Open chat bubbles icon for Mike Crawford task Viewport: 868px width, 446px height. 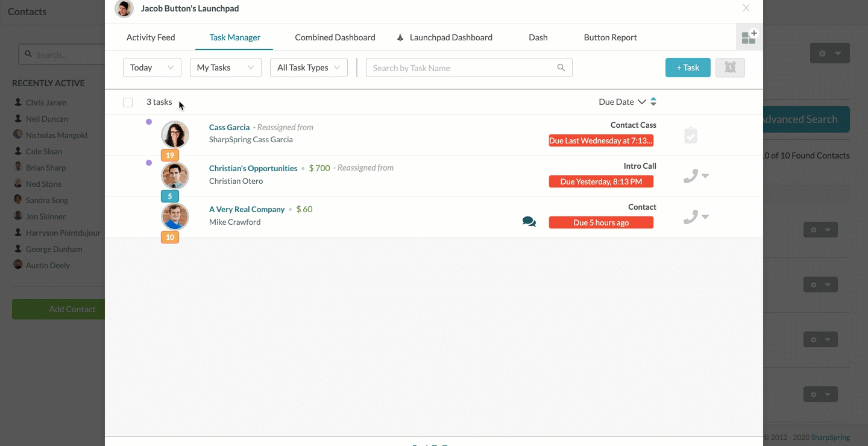click(529, 222)
